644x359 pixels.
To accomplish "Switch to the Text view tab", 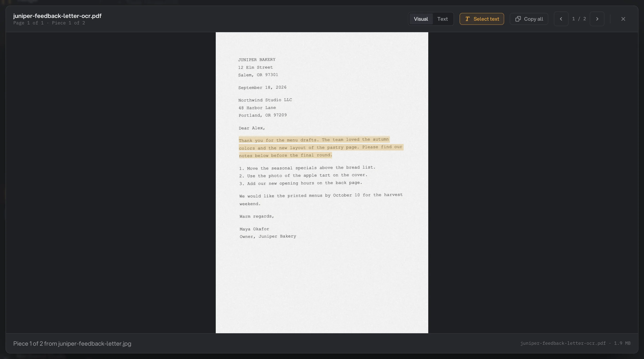I will pos(442,19).
